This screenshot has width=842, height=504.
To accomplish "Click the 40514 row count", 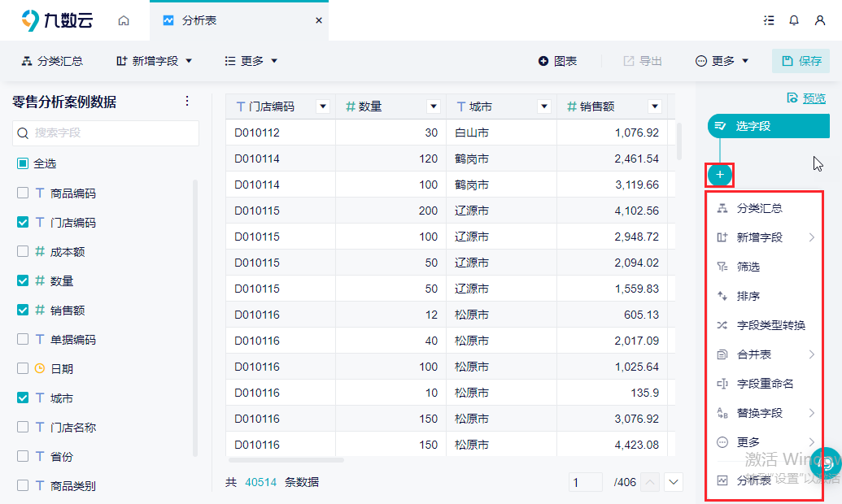I will (260, 482).
